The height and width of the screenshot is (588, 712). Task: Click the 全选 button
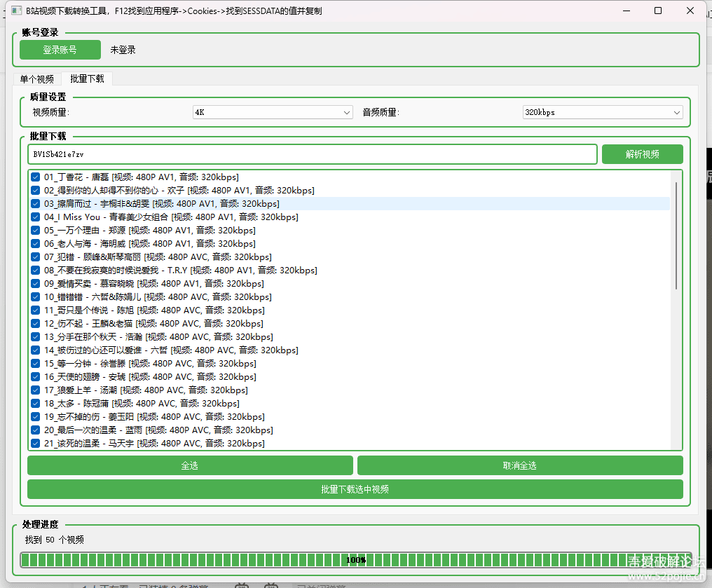190,465
